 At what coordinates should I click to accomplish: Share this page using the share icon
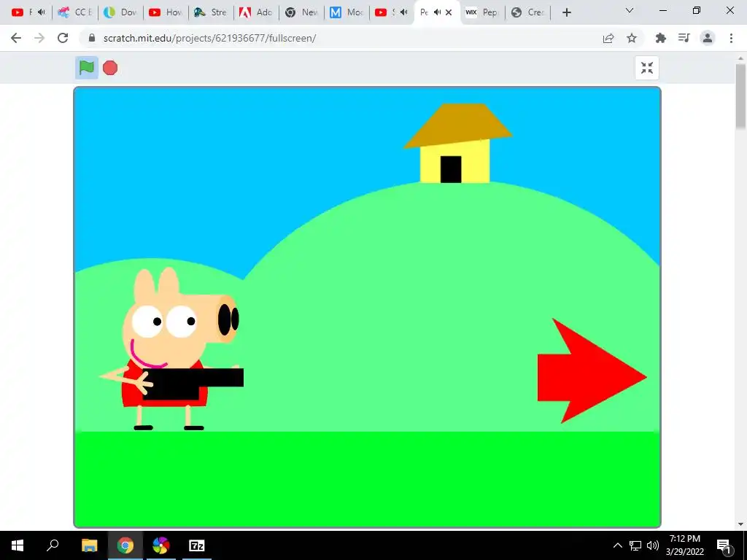click(608, 38)
